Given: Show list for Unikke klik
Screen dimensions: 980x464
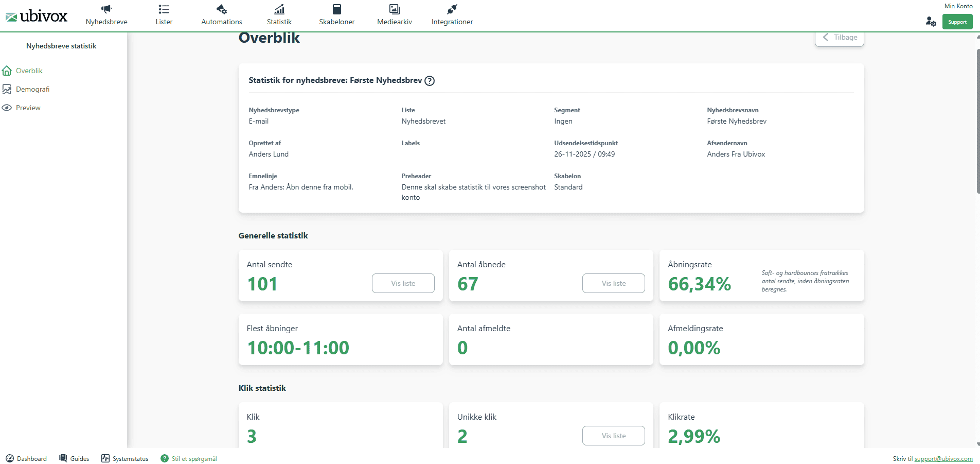Looking at the screenshot, I should 614,436.
